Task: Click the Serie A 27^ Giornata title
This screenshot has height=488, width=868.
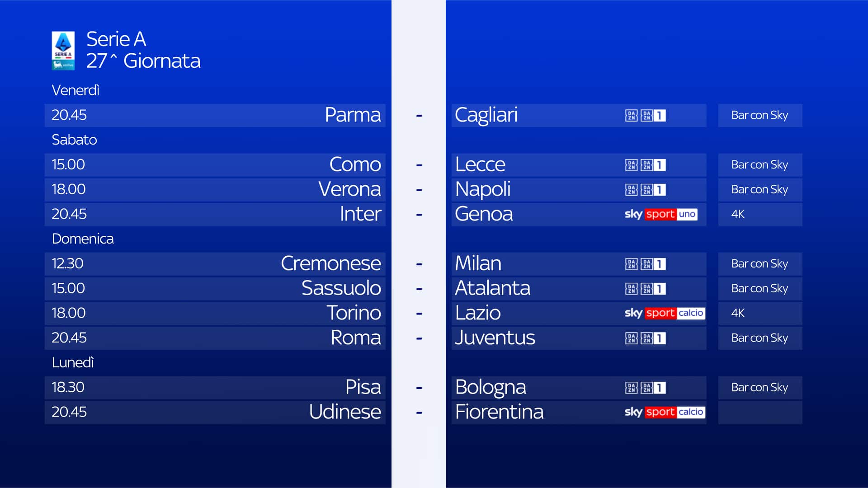Action: (x=143, y=50)
